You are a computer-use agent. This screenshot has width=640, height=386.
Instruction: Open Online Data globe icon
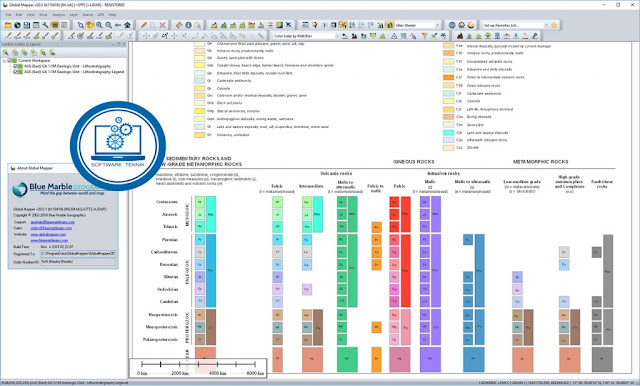17,25
